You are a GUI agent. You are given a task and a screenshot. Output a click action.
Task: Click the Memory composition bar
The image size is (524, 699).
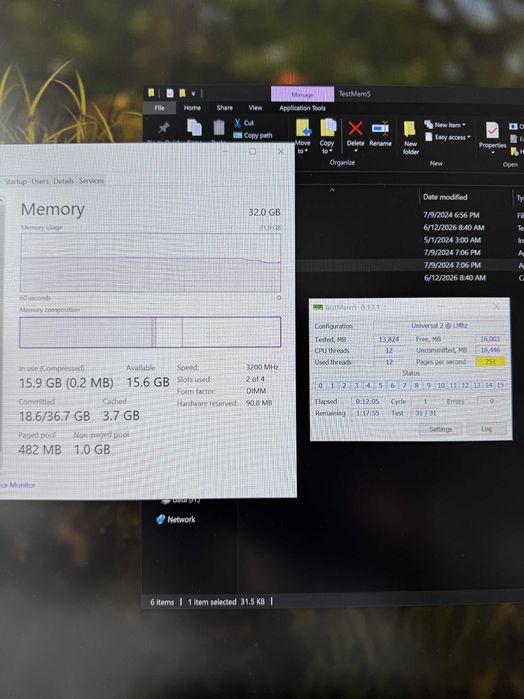pyautogui.click(x=150, y=332)
